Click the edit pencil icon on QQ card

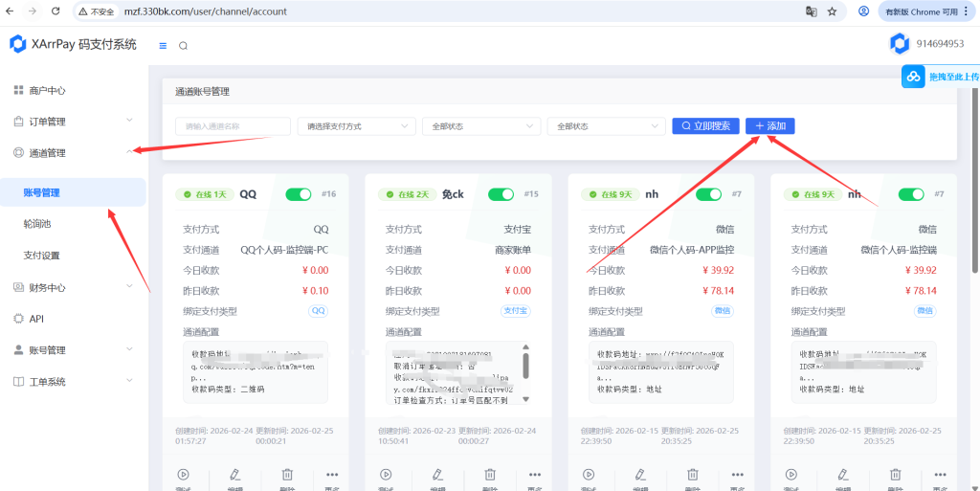[x=234, y=474]
